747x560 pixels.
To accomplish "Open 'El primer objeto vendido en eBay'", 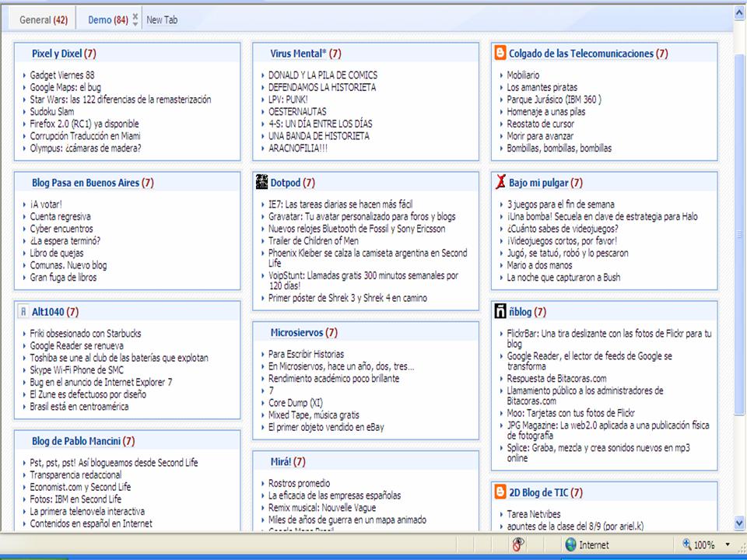I will [326, 427].
